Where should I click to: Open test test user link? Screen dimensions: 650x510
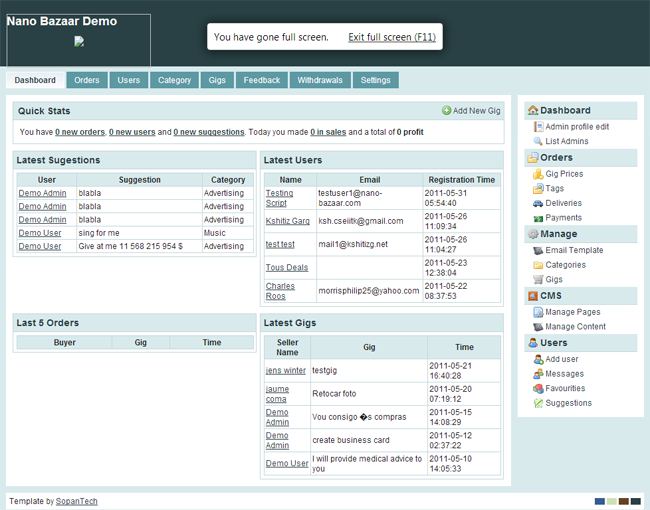pos(280,244)
